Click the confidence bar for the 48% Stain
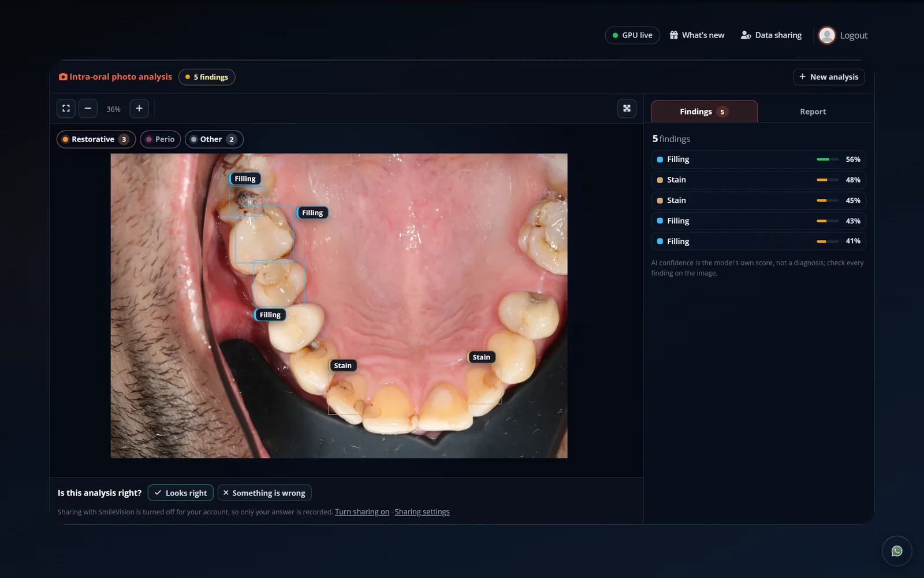The width and height of the screenshot is (924, 578). 828,180
